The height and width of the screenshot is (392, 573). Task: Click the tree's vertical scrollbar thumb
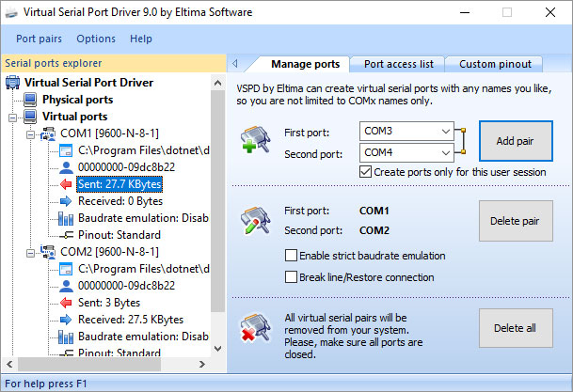click(x=217, y=201)
